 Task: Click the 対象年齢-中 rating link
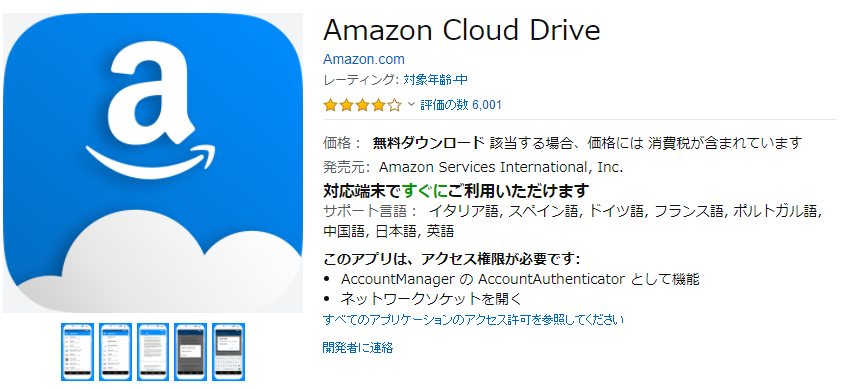(435, 80)
